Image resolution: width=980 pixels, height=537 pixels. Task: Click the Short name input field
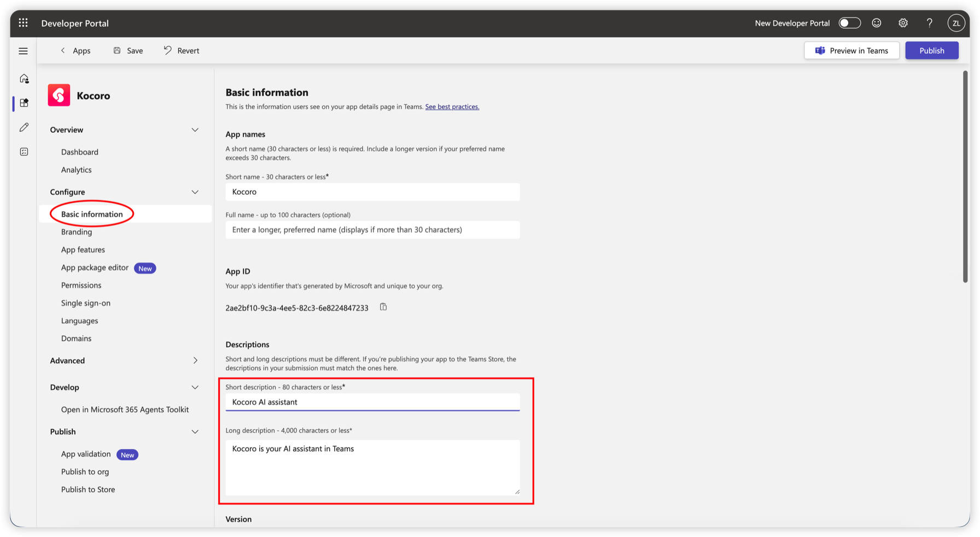click(x=372, y=192)
